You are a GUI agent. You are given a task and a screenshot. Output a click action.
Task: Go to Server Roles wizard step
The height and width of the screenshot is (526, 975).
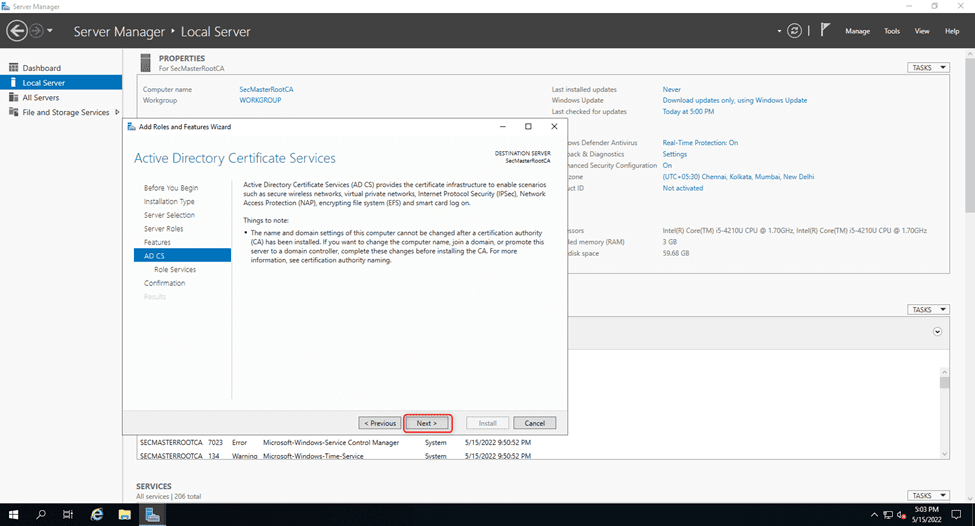pyautogui.click(x=164, y=229)
